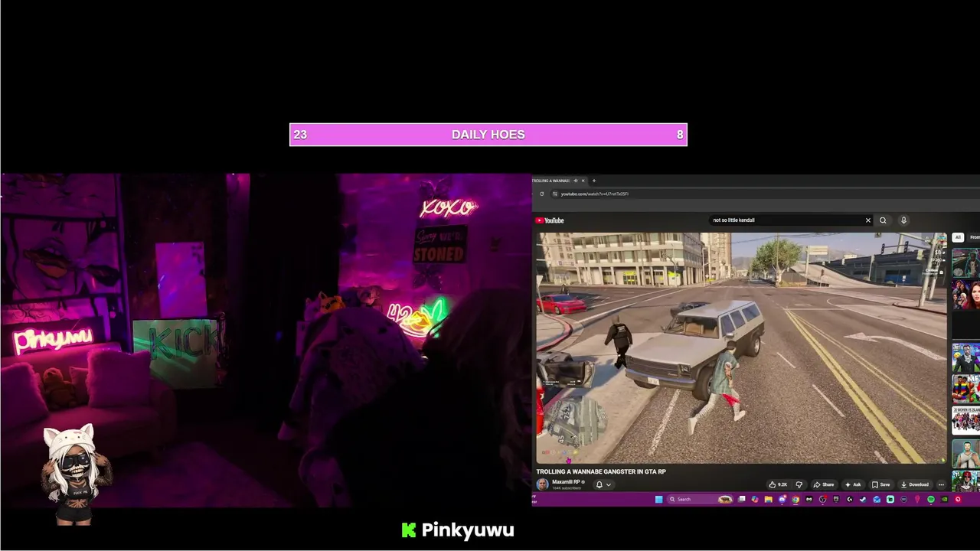This screenshot has height=551, width=980.
Task: Open the Mail app on the taskbar
Action: pos(877,499)
